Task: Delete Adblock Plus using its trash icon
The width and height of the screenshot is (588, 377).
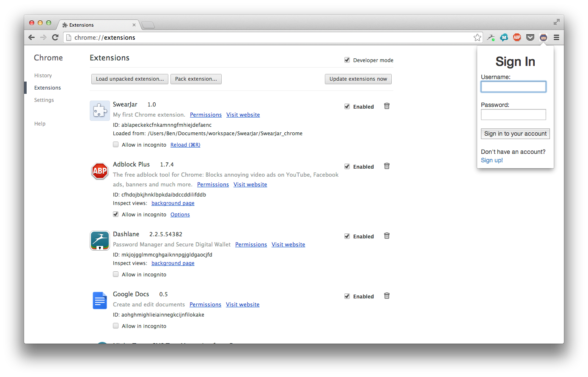Action: point(387,166)
